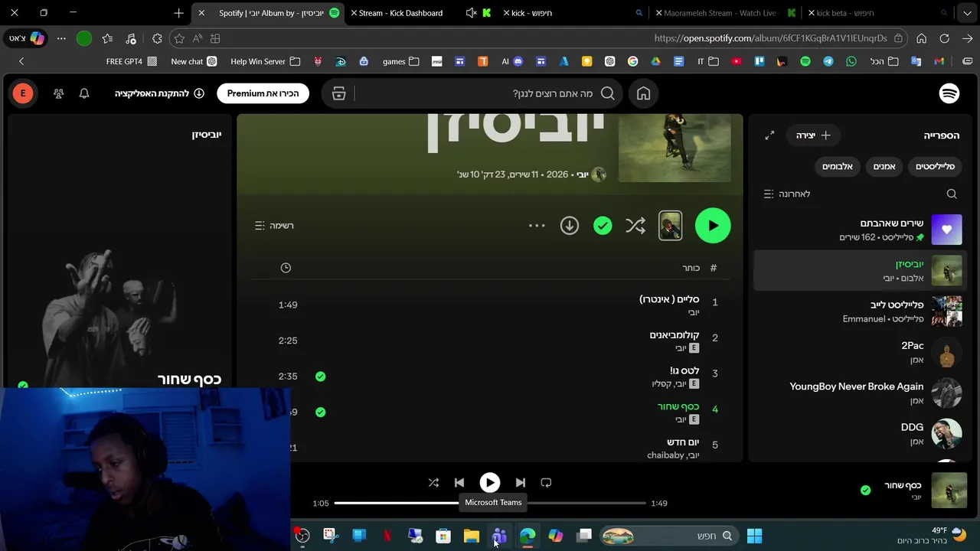
Task: Open the רשימה view options dropdown
Action: (x=274, y=226)
